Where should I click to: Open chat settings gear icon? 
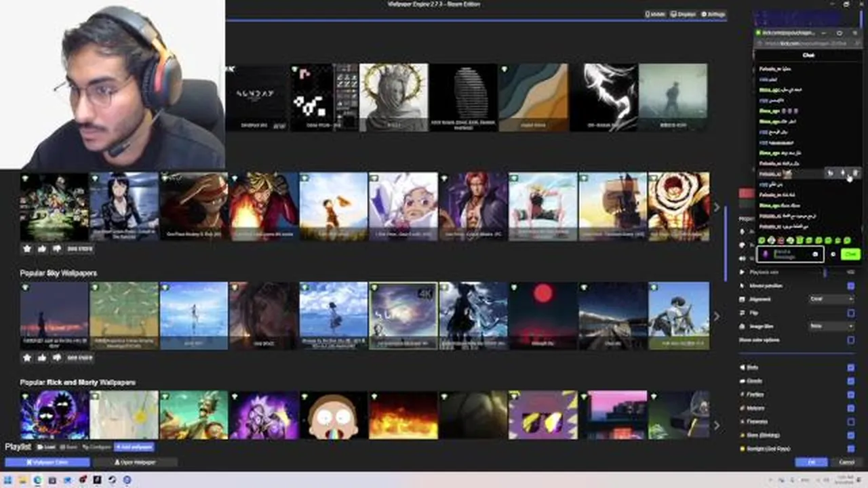pos(833,254)
